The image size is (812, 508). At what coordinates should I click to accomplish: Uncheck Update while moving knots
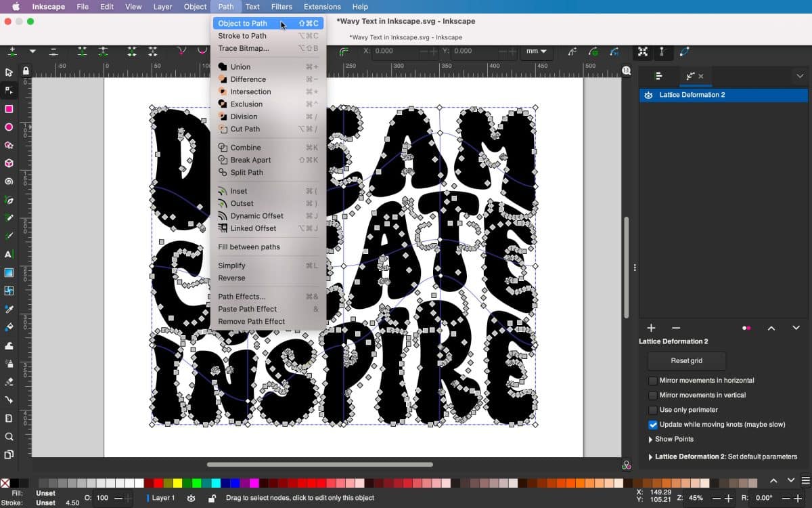(x=653, y=425)
